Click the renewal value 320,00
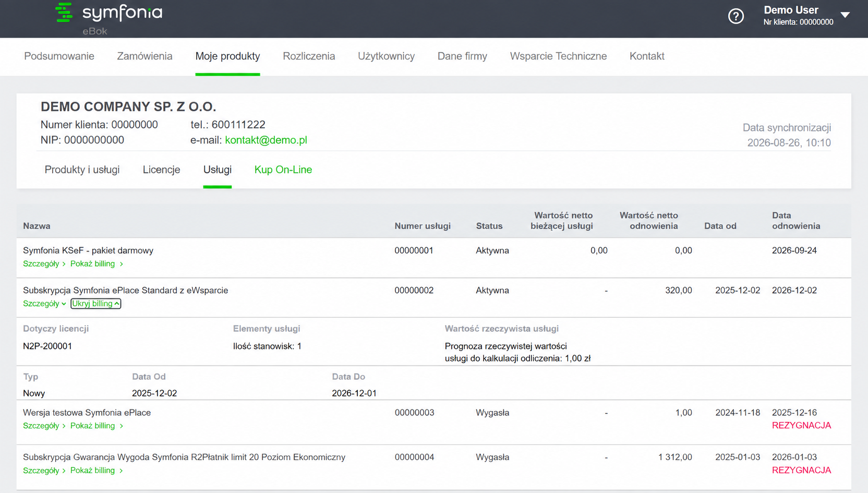Viewport: 868px width, 493px height. [679, 291]
